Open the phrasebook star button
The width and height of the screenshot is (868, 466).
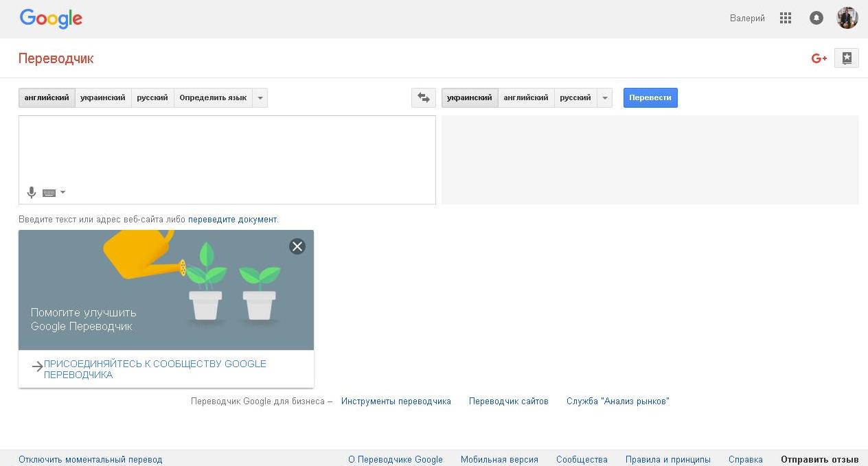847,58
